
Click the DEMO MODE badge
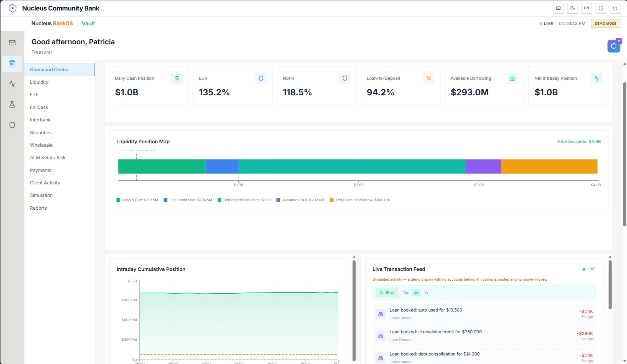point(605,24)
